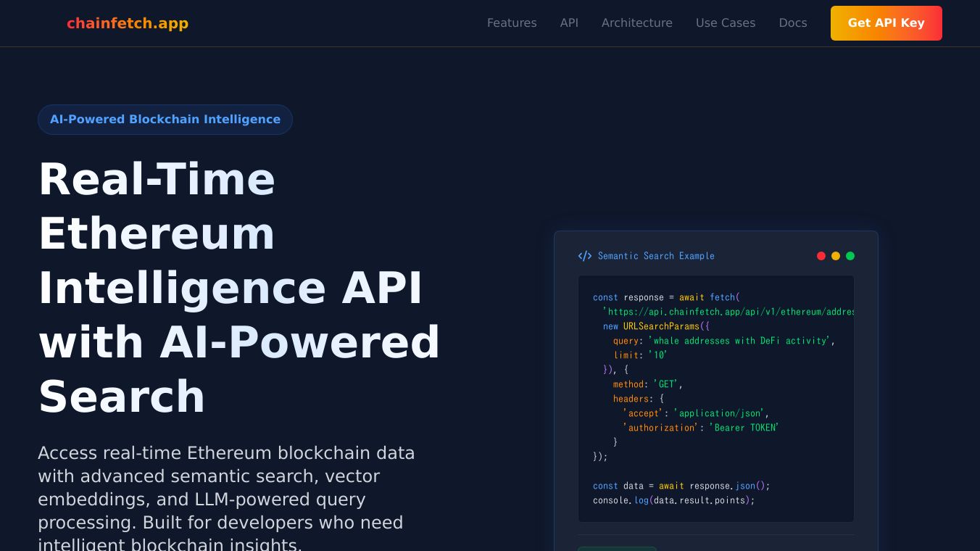Click the "method: 'GET'" code line
This screenshot has height=551, width=980.
[x=648, y=384]
